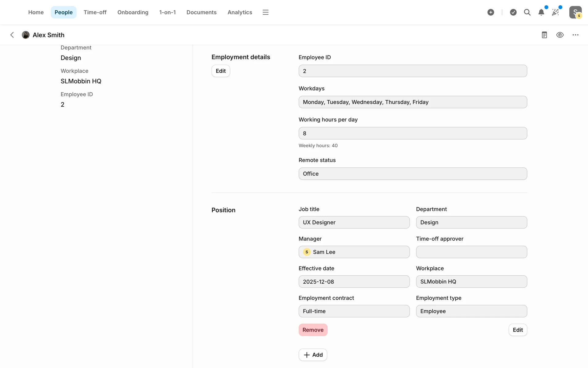Viewport: 588px width, 368px height.
Task: Open the tasks checkmark icon
Action: (513, 12)
